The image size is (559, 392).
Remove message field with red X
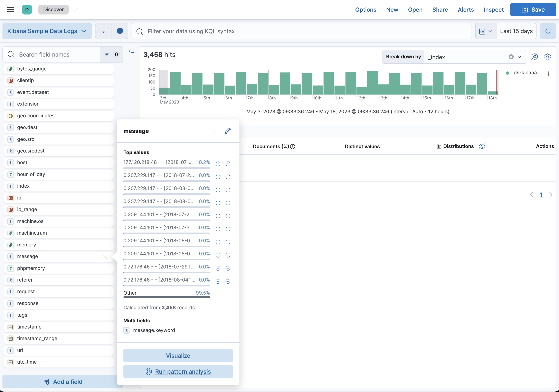click(x=105, y=257)
